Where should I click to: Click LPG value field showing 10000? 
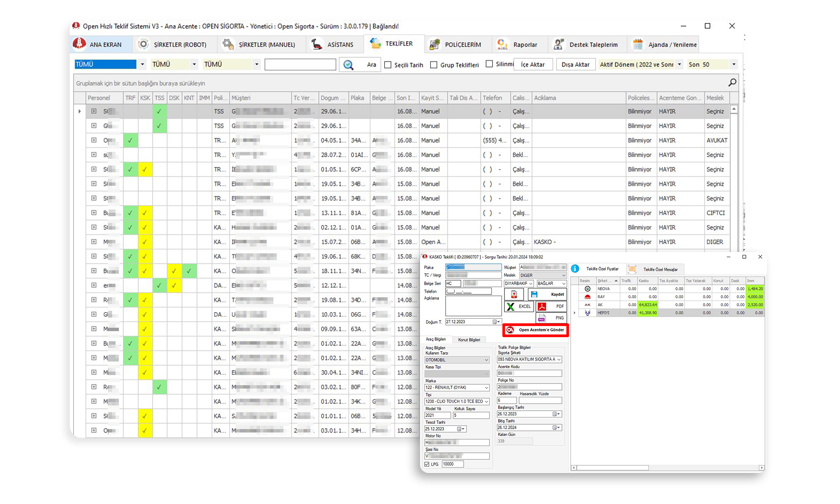pyautogui.click(x=453, y=465)
